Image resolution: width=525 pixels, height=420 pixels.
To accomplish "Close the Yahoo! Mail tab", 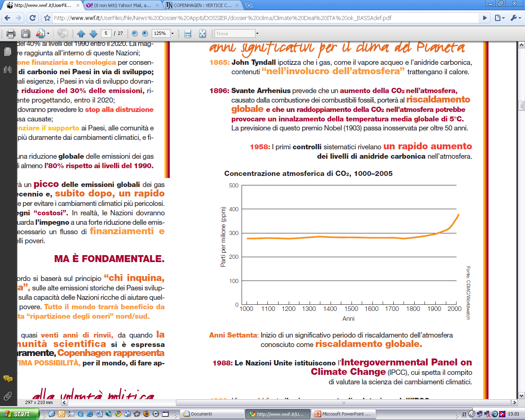I will click(157, 5).
